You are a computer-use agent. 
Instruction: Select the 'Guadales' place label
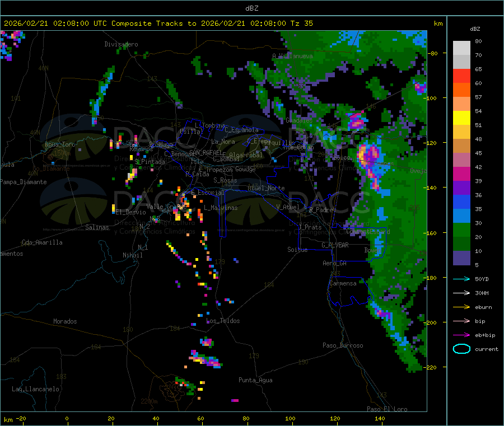(299, 120)
